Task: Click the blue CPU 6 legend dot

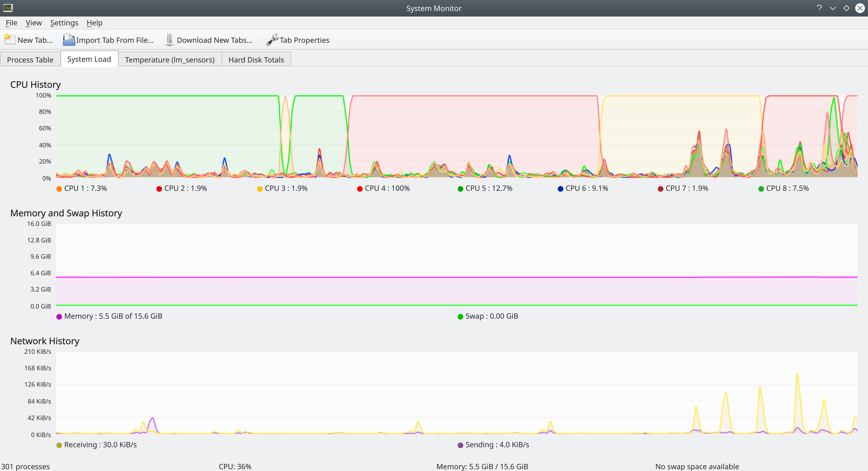Action: [560, 189]
